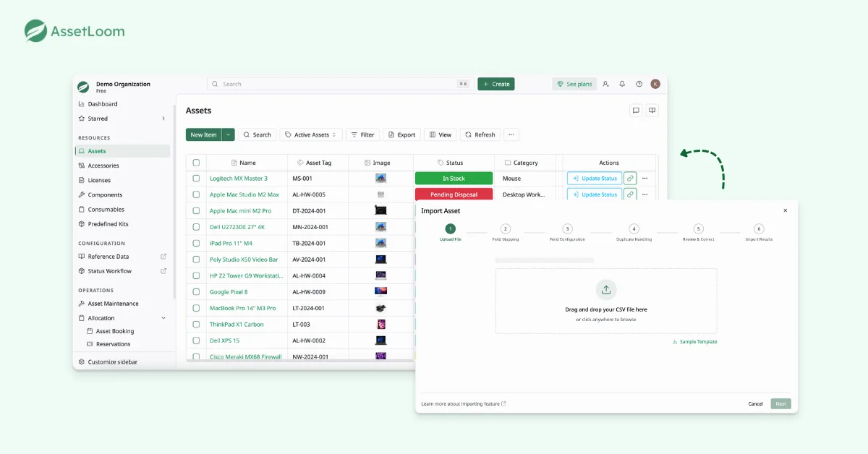Click the Logitech MX Master 3 image thumbnail
868x454 pixels.
(380, 178)
